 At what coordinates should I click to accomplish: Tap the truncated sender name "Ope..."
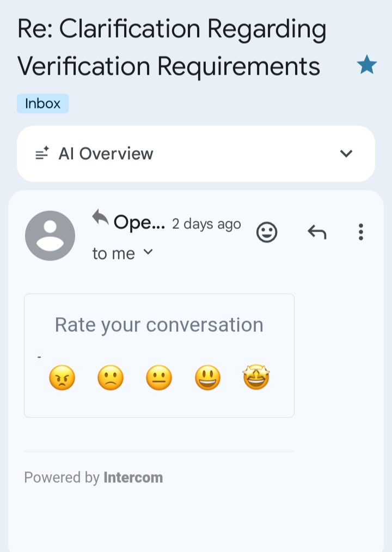139,223
